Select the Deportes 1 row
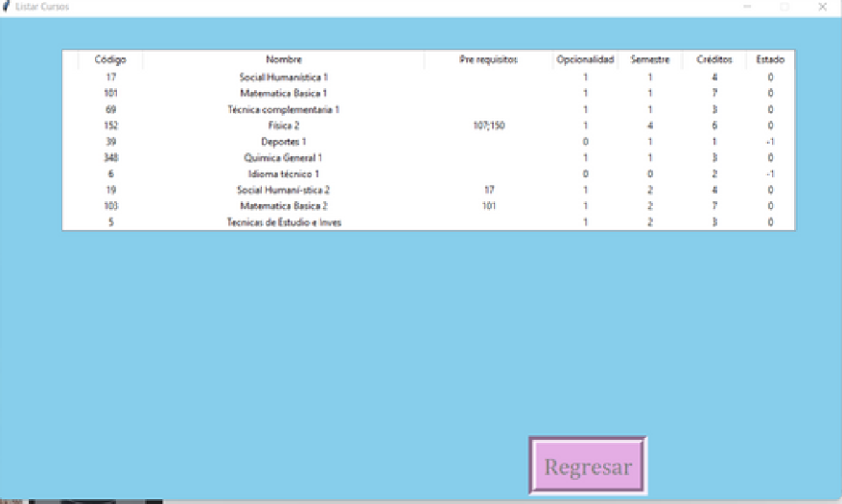Screen dimensions: 842x504 pyautogui.click(x=283, y=142)
